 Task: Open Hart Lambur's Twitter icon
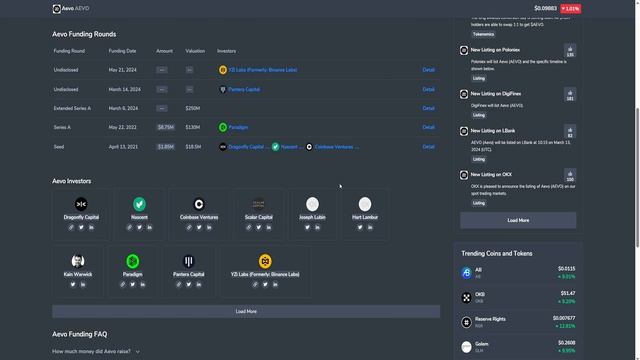pyautogui.click(x=360, y=227)
